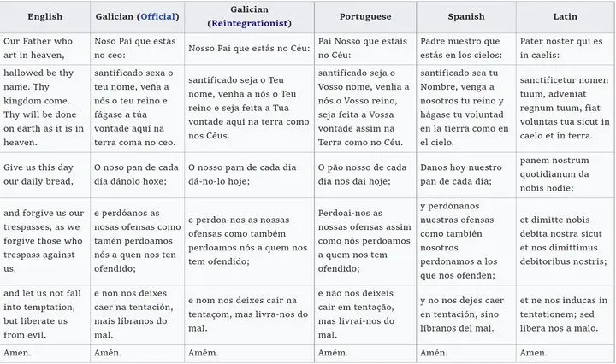Click the English column header

click(x=44, y=16)
